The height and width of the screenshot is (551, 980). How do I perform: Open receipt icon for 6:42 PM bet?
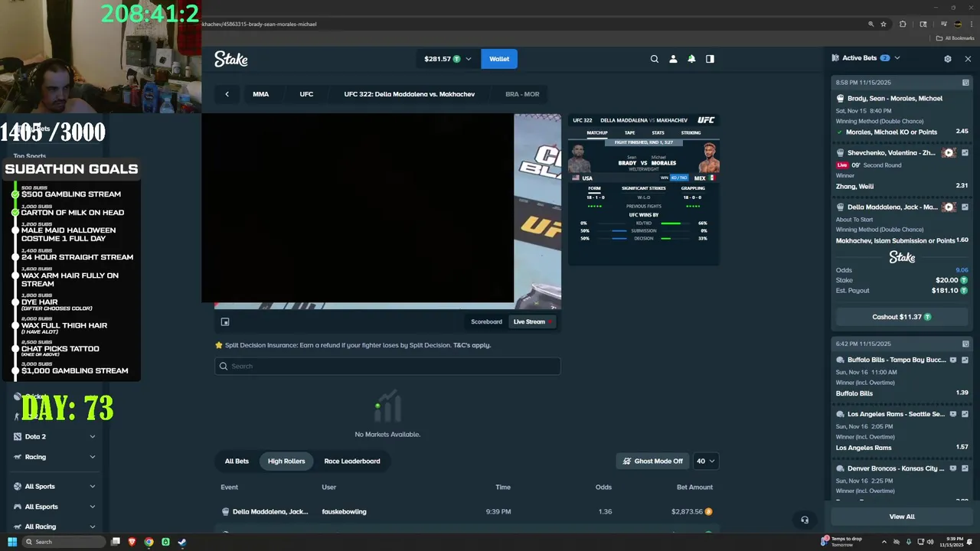click(965, 344)
